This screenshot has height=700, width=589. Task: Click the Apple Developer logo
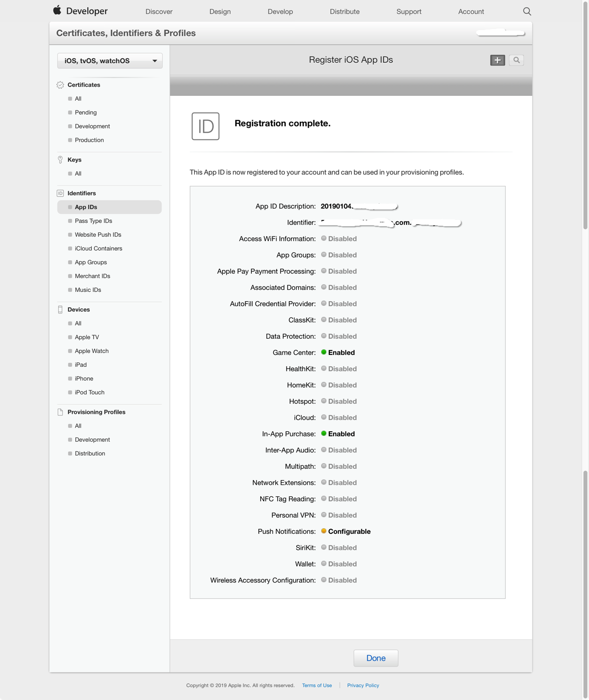pyautogui.click(x=80, y=11)
